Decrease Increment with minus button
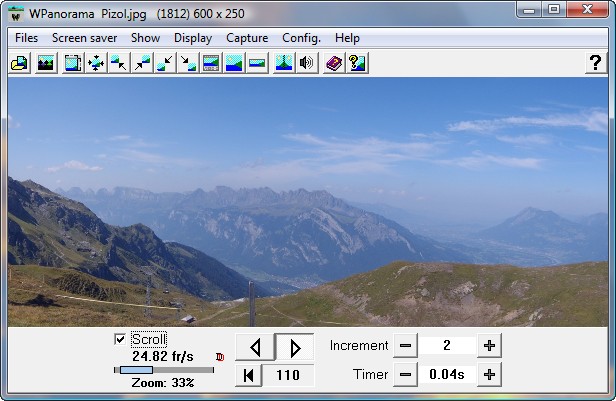 pos(405,346)
